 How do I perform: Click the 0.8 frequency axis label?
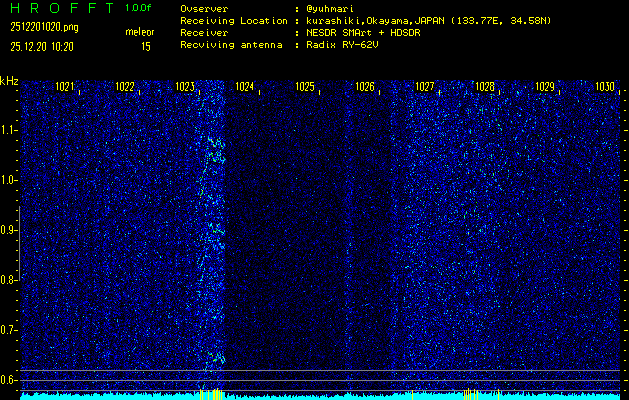(8, 280)
